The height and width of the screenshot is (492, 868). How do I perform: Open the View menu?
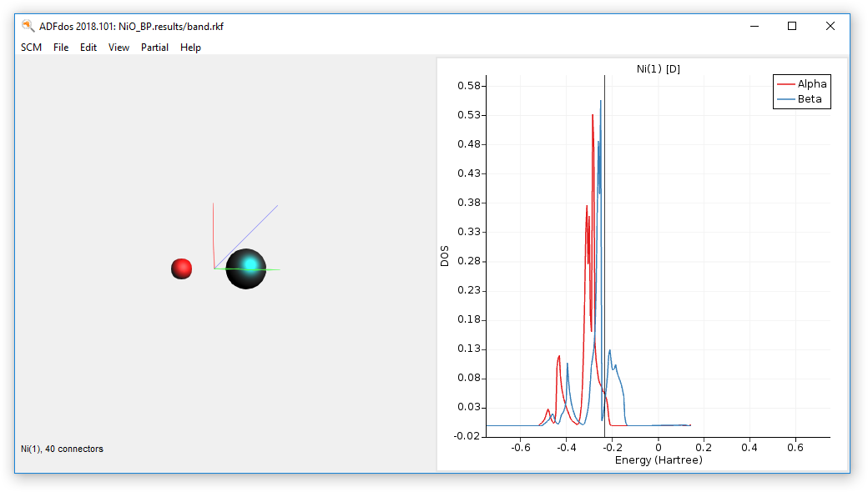pos(119,48)
